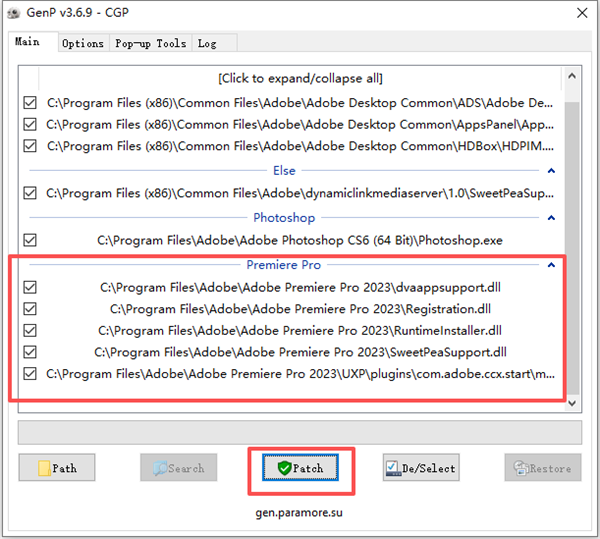600x539 pixels.
Task: Open the Pop-up Tools tab
Action: [150, 43]
